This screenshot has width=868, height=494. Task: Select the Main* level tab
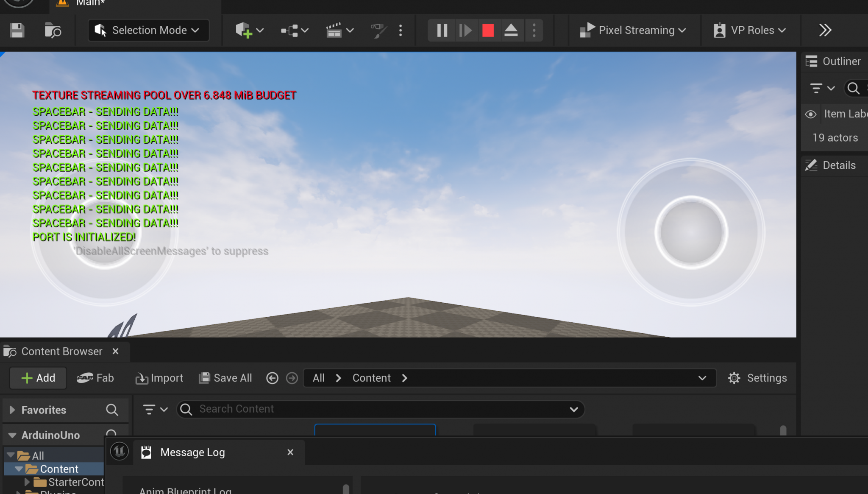[89, 3]
